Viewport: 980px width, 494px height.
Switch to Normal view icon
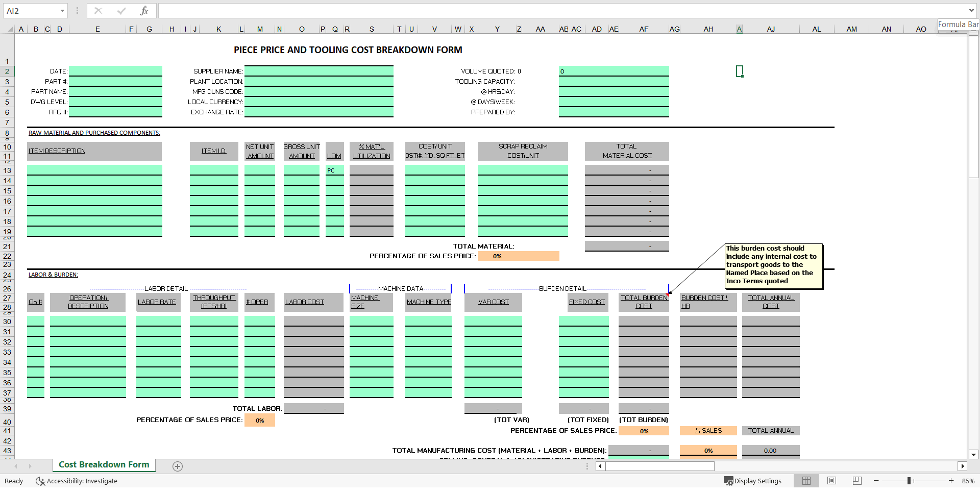point(806,481)
